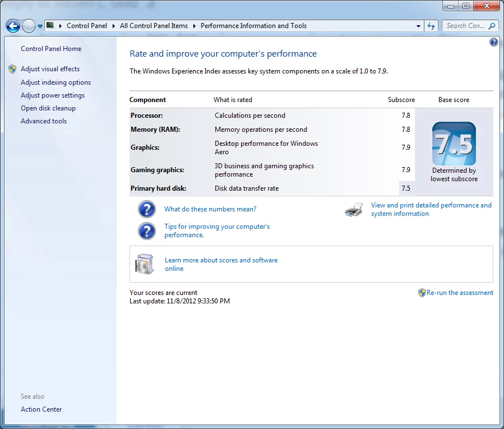Click Determined by lowest subscore text
The height and width of the screenshot is (429, 504).
point(454,174)
